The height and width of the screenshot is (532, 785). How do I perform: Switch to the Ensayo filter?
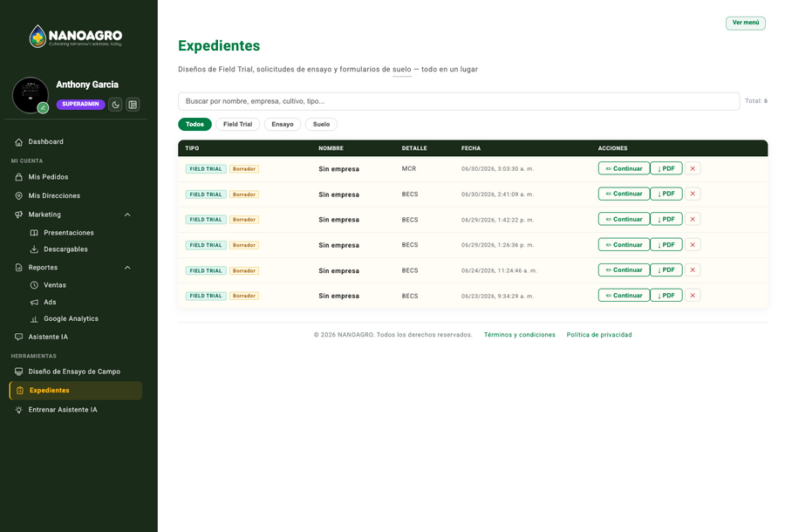[x=283, y=124]
